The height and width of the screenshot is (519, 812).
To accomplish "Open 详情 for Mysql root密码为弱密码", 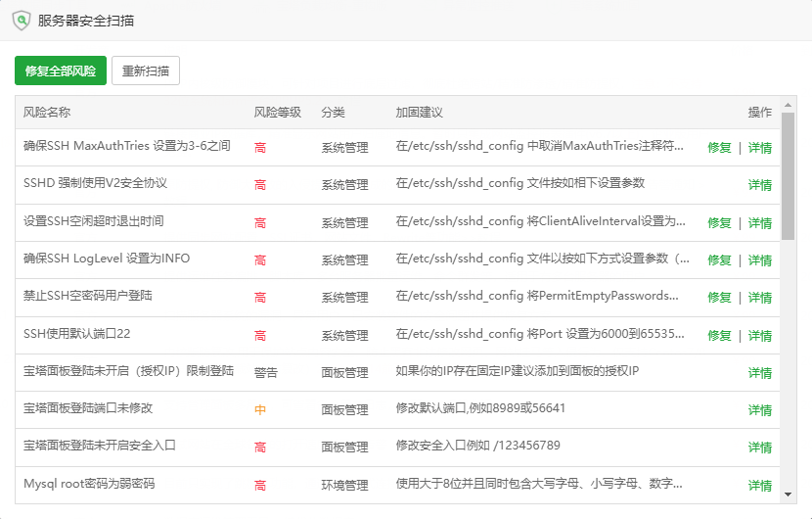I will tap(760, 486).
